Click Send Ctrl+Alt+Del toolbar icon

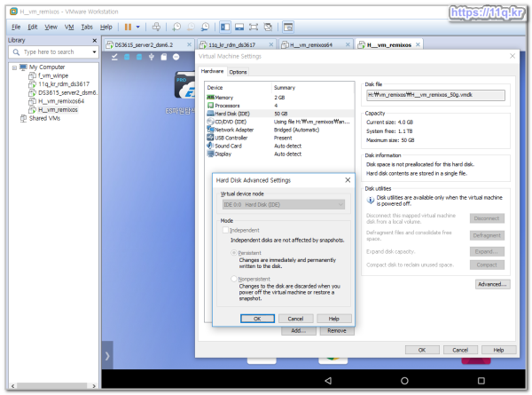156,27
